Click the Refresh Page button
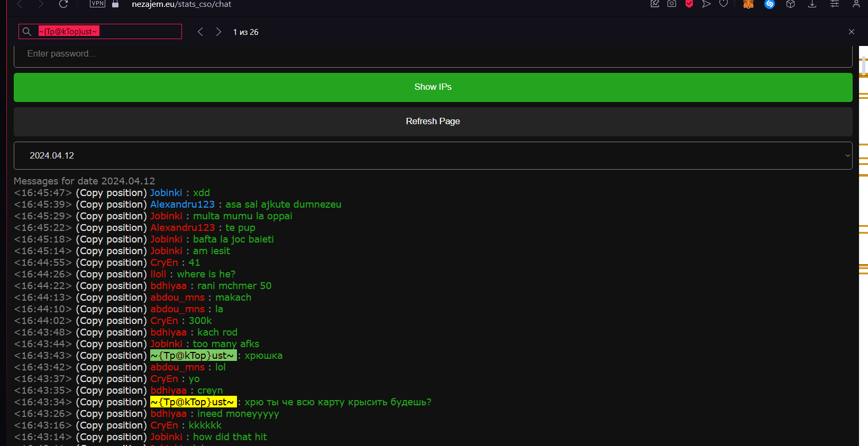868x446 pixels. 433,122
